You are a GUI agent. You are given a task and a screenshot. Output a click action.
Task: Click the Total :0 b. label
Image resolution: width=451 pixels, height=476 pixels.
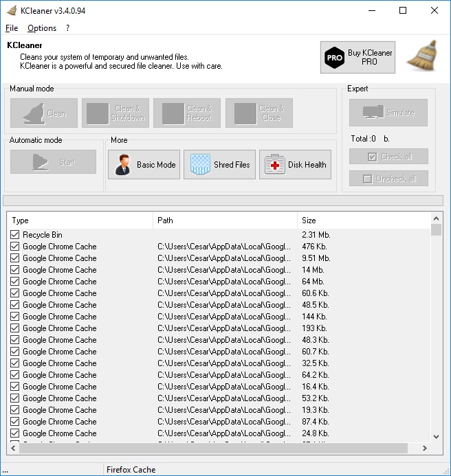[370, 139]
